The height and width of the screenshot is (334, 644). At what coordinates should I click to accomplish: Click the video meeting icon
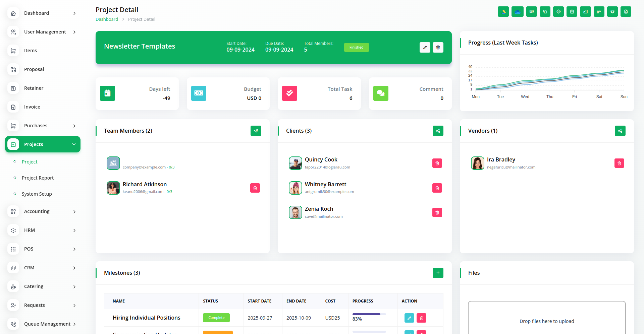[x=531, y=12]
